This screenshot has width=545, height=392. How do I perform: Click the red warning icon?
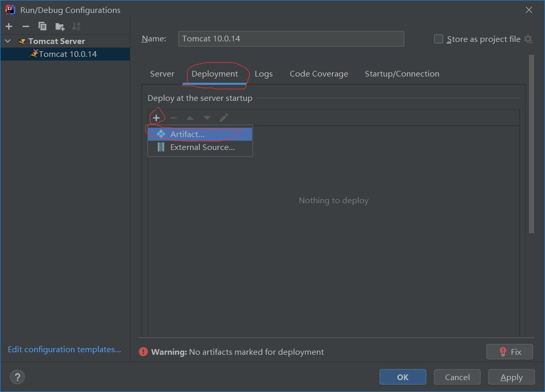coord(143,352)
